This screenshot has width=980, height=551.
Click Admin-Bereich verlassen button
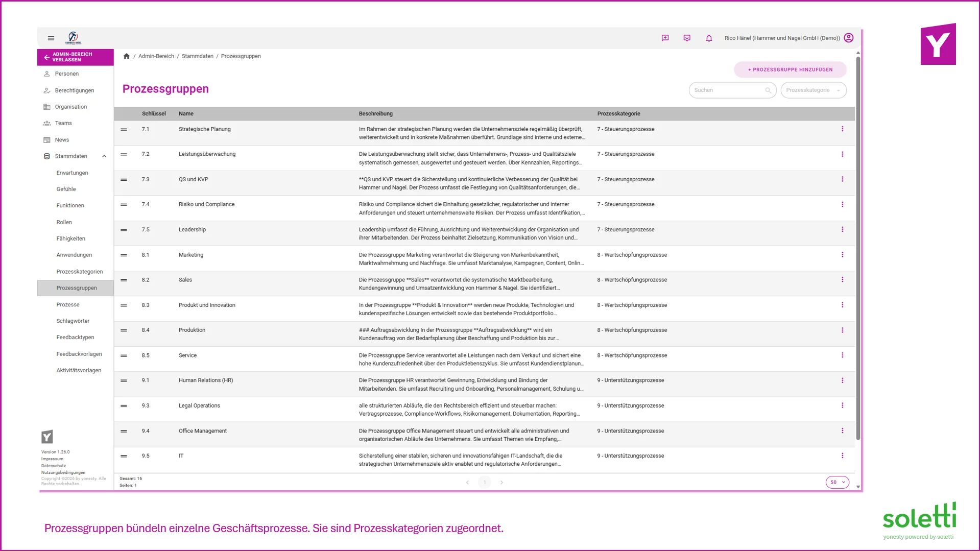76,57
